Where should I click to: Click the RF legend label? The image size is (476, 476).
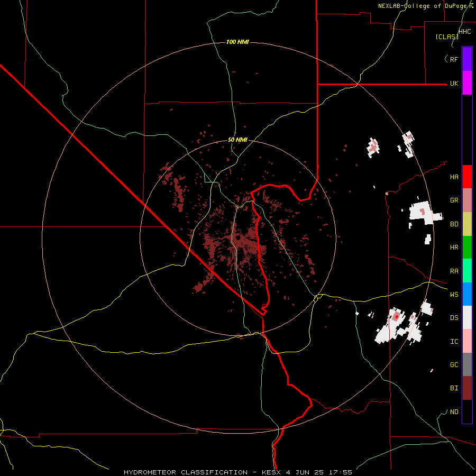[454, 59]
